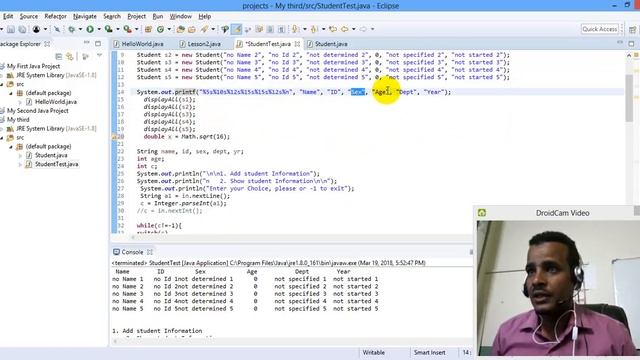Screen dimensions: 640x360
Task: Click the Previous Annotation arrow icon
Action: coord(314,29)
